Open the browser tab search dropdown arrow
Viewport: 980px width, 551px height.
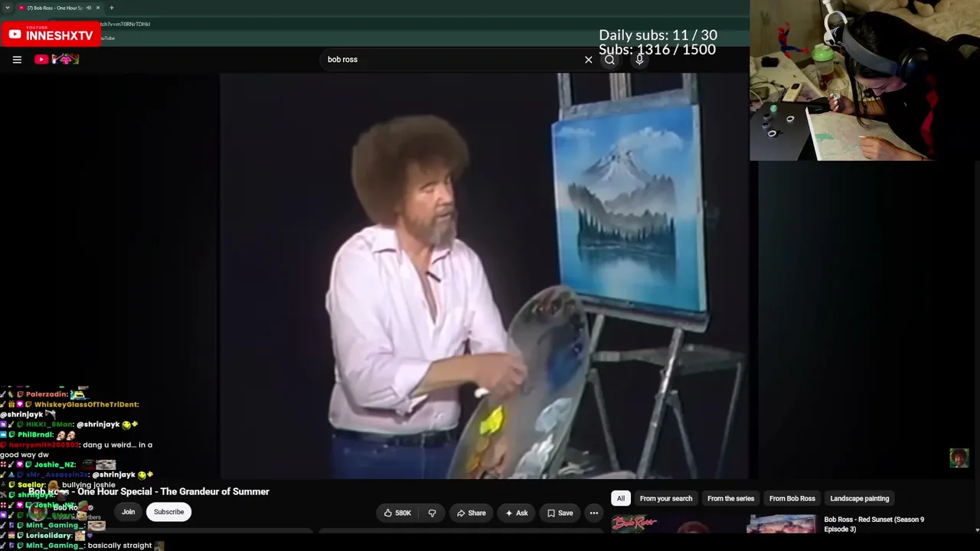coord(7,8)
